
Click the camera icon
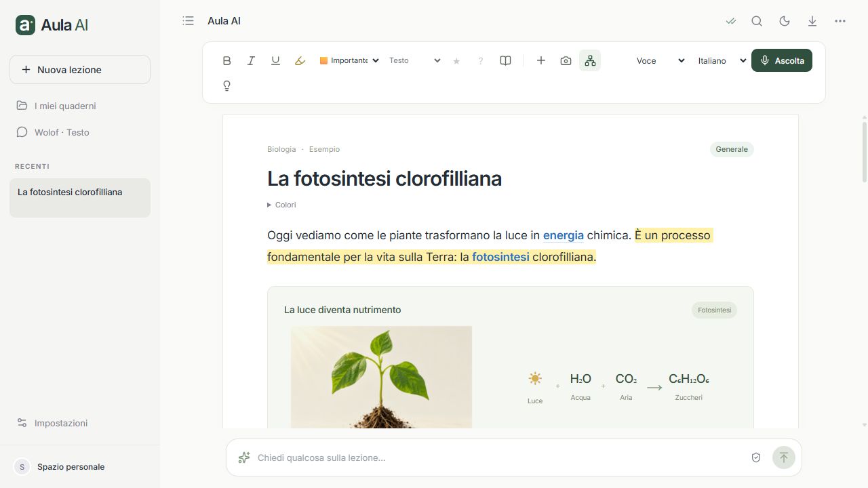pos(566,61)
